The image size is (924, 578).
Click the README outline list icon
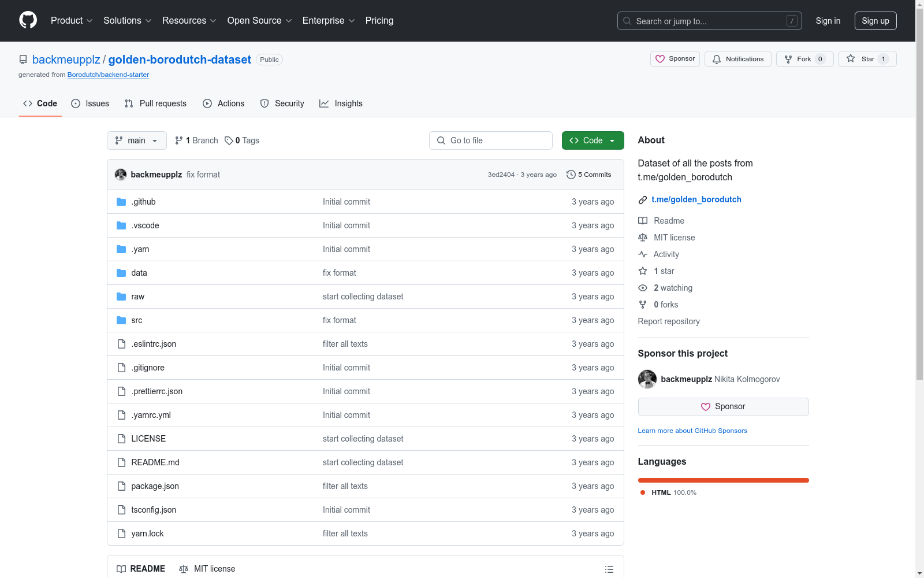click(609, 569)
